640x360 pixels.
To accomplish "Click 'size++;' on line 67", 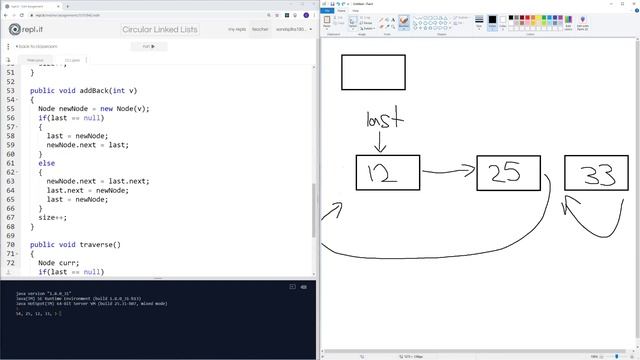I will coord(53,218).
